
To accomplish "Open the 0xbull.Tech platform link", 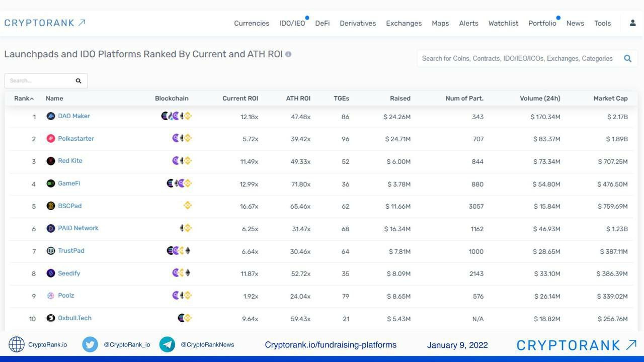I will (x=74, y=318).
